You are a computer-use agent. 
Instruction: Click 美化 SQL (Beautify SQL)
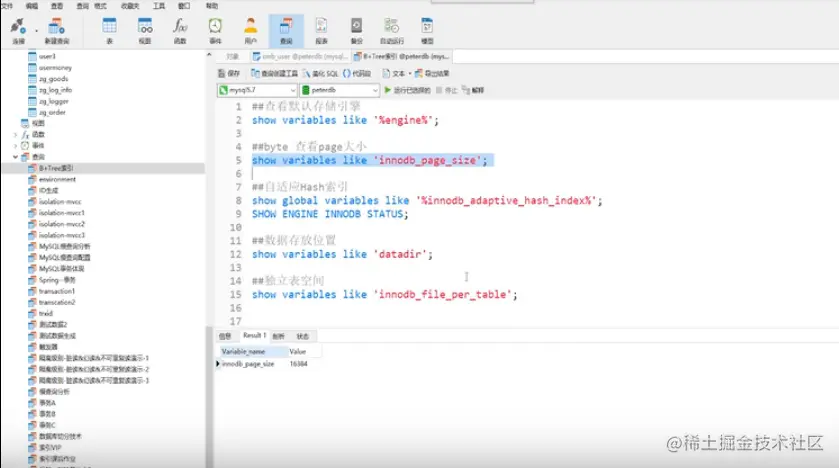click(321, 73)
